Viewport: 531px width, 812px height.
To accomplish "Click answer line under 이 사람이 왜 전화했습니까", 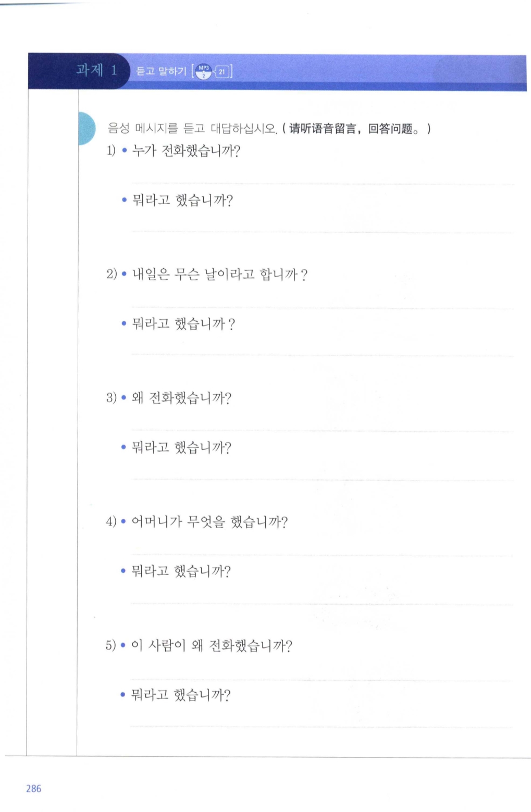I will 322,680.
